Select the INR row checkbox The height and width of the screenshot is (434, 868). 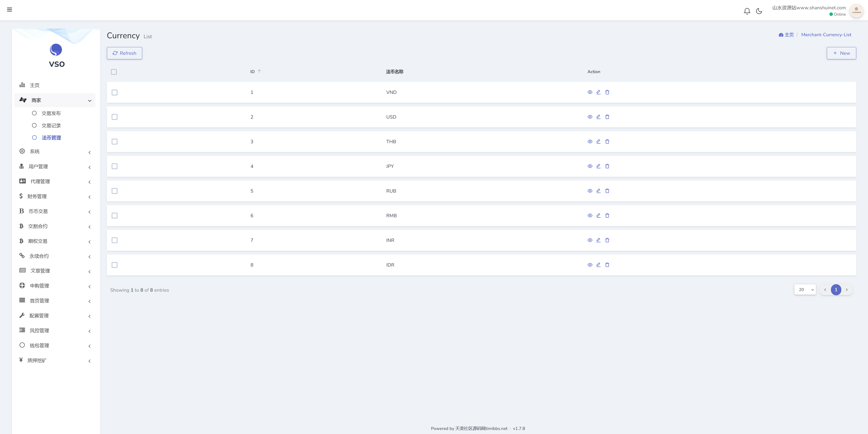point(115,240)
